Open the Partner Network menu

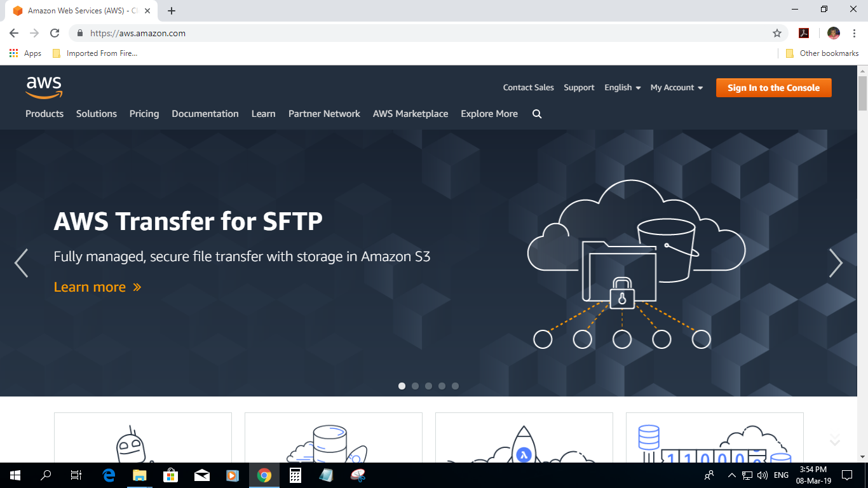[x=324, y=114]
